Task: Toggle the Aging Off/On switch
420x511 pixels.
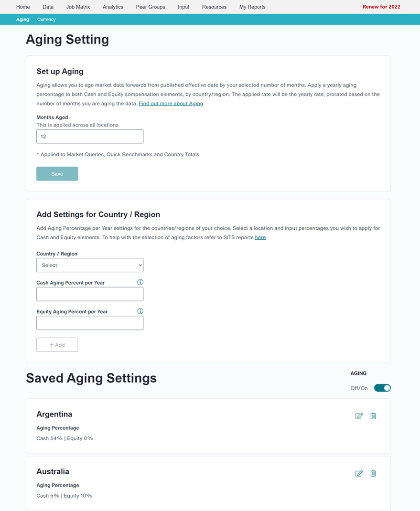Action: 382,388
